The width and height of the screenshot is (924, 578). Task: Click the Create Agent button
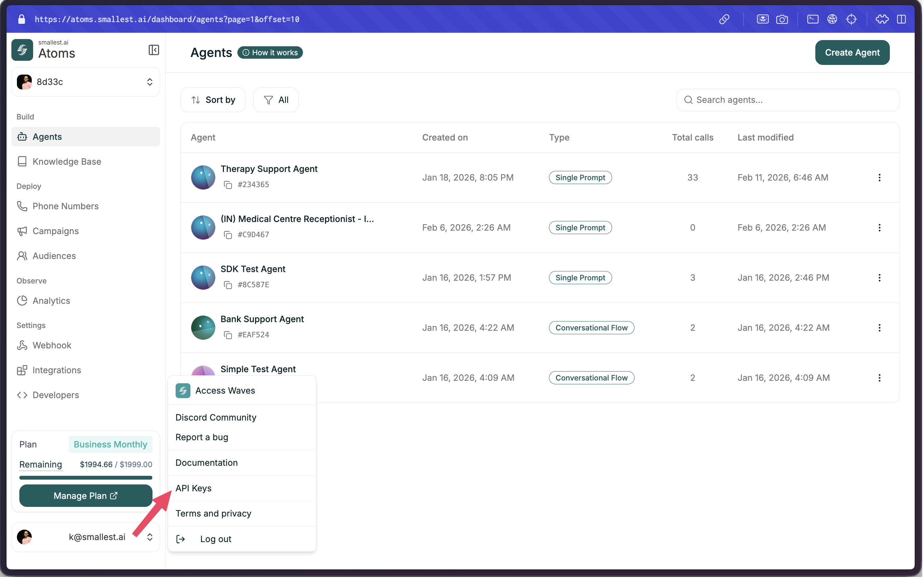click(x=852, y=52)
